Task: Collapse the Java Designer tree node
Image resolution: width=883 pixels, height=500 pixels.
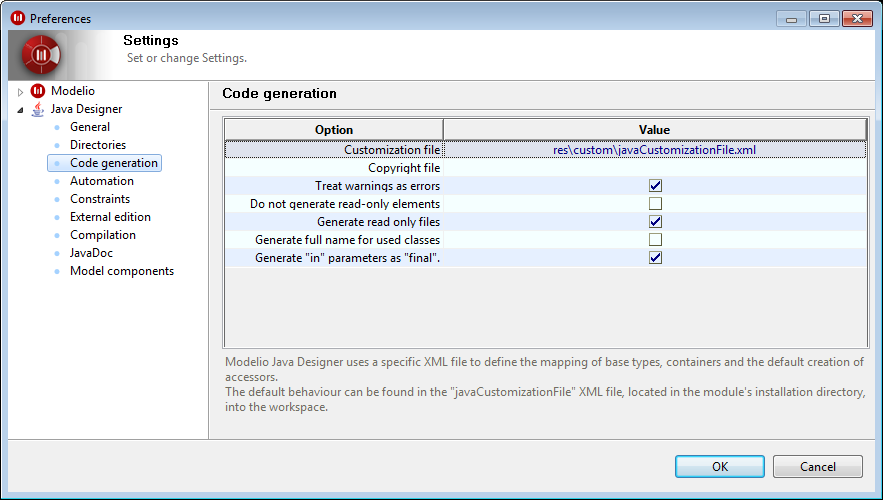Action: 20,110
